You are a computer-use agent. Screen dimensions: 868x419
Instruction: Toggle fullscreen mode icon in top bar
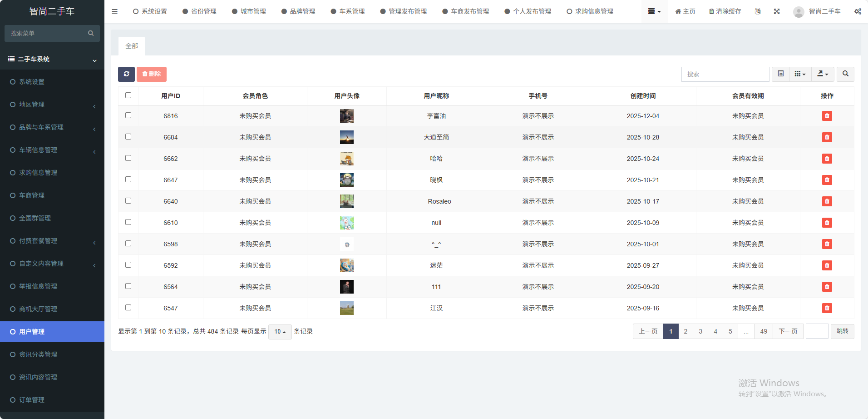tap(777, 11)
